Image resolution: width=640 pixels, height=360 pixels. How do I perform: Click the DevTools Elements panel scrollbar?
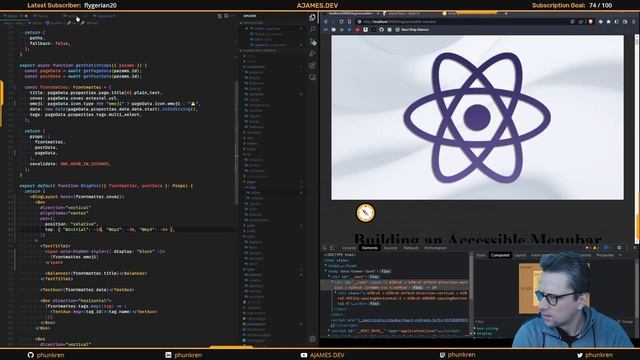471,294
